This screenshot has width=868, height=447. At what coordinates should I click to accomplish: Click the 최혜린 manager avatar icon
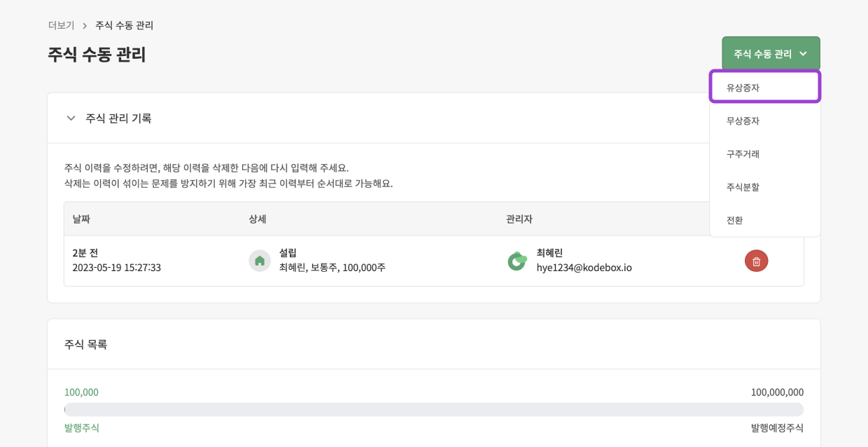tap(517, 261)
